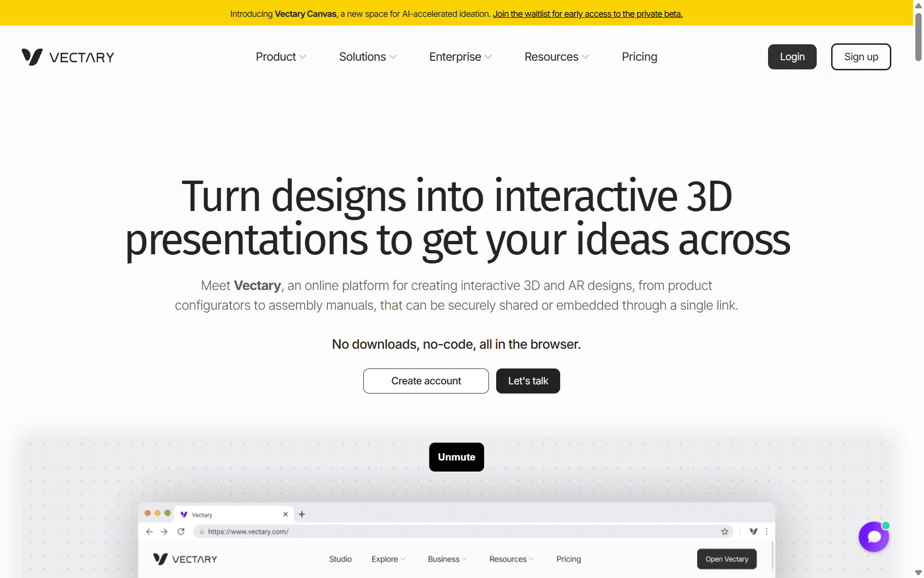Expand the Solutions dropdown menu
Viewport: 924px width, 578px height.
click(368, 57)
